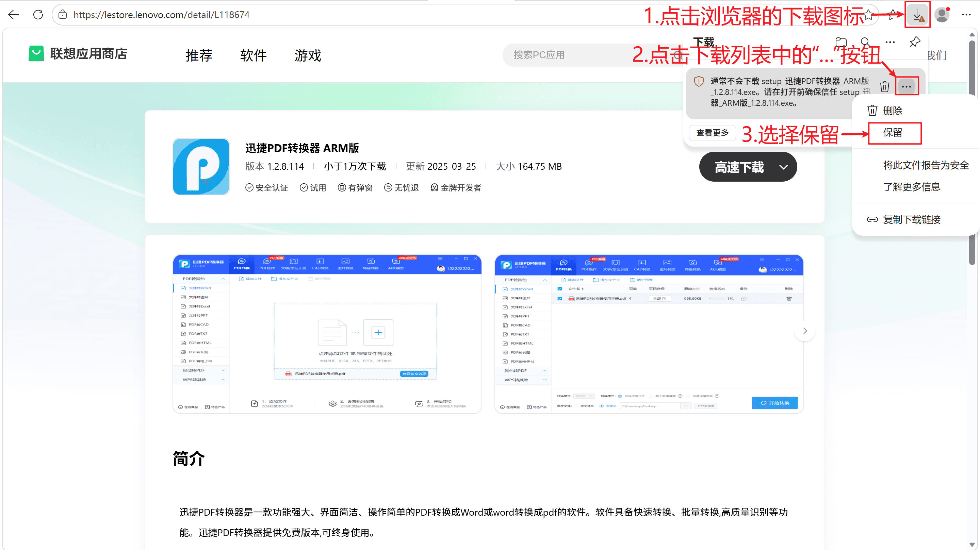Open the downloads folder icon in panel
The image size is (980, 550).
841,42
